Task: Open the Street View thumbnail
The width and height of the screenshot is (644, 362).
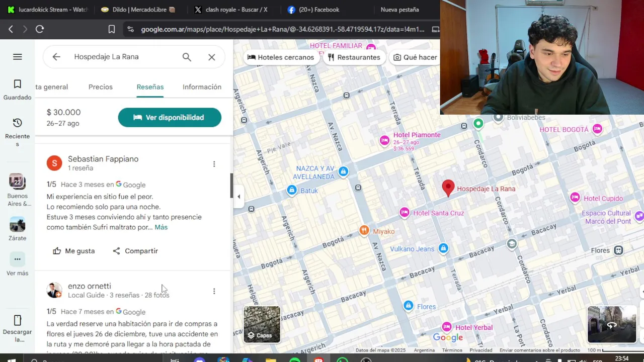Action: 612,324
